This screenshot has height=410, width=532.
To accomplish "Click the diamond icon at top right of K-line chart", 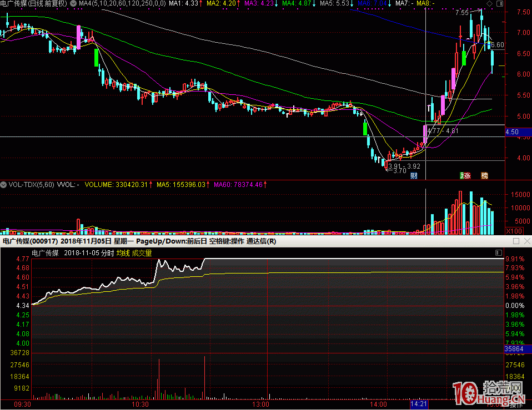I will click(x=489, y=3).
